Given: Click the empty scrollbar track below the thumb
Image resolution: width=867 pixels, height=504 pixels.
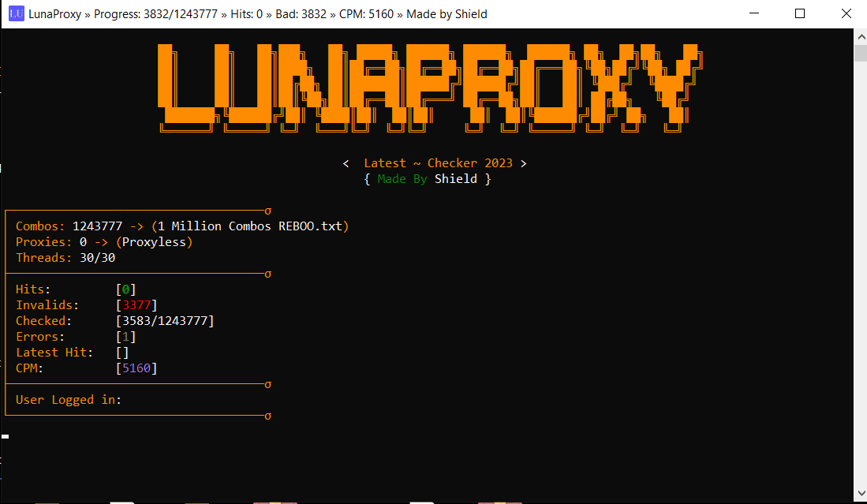Looking at the screenshot, I should pyautogui.click(x=861, y=274).
